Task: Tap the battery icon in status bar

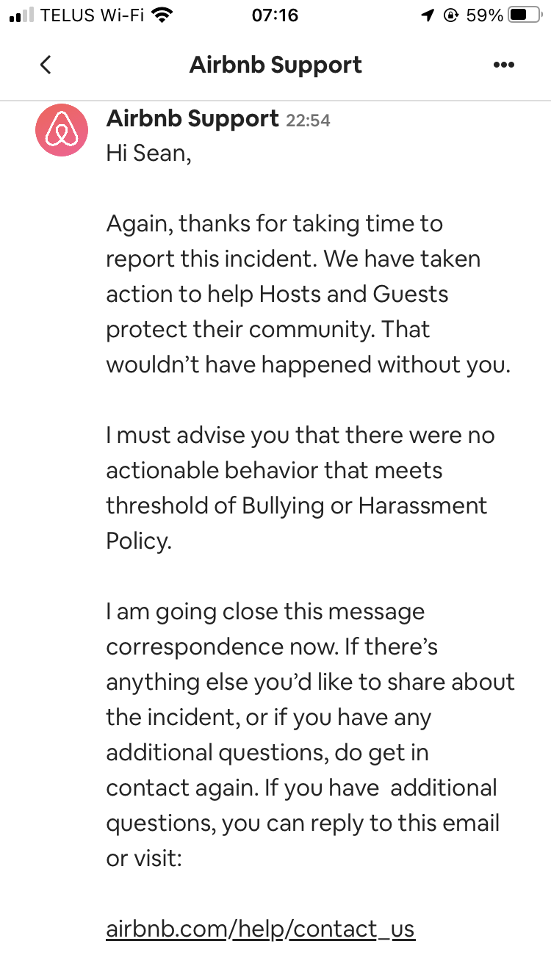Action: (x=526, y=15)
